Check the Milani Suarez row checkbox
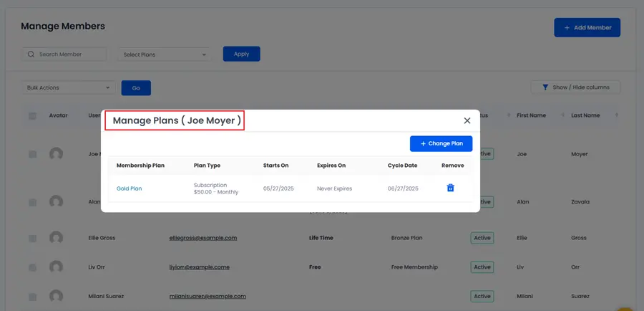644x311 pixels. pos(32,297)
